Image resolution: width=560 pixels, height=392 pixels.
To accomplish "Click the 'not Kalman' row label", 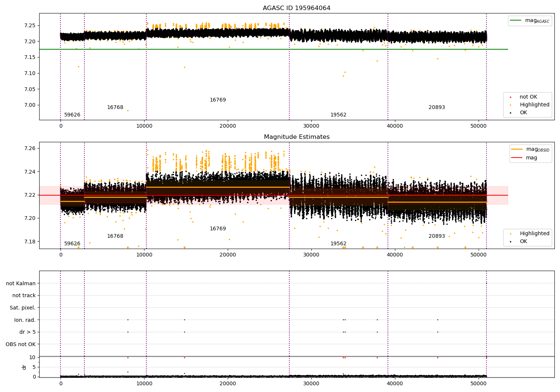I will tap(21, 283).
